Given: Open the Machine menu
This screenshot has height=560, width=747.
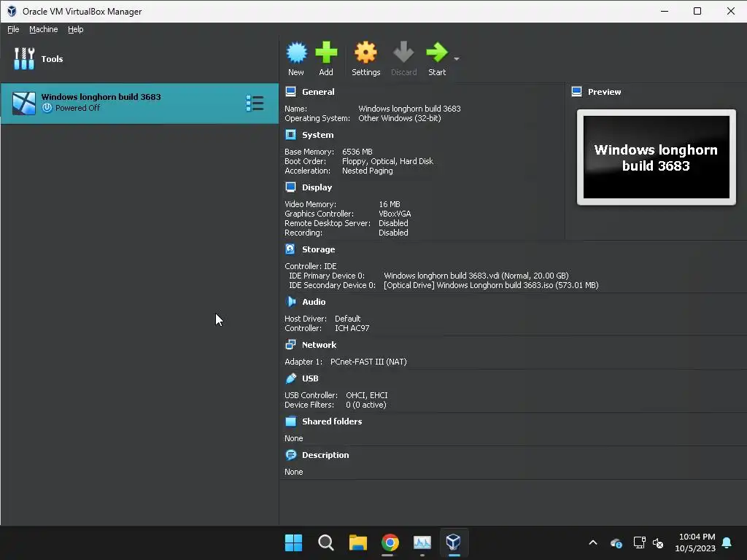Looking at the screenshot, I should coord(43,29).
